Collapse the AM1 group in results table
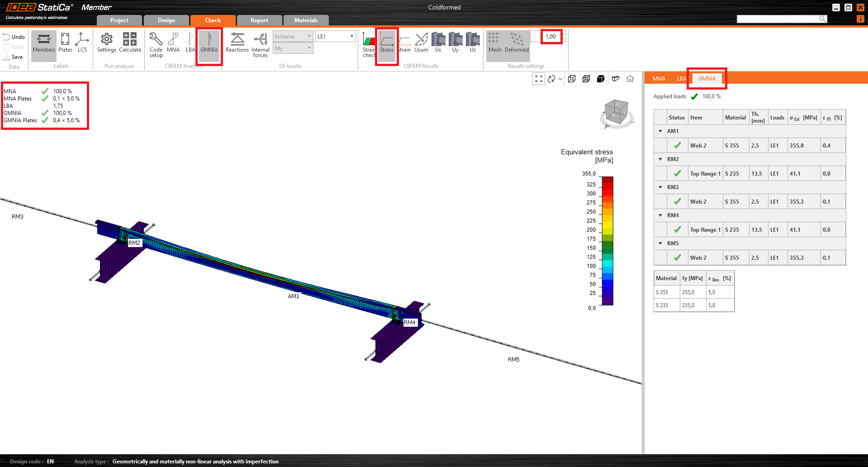 (660, 131)
